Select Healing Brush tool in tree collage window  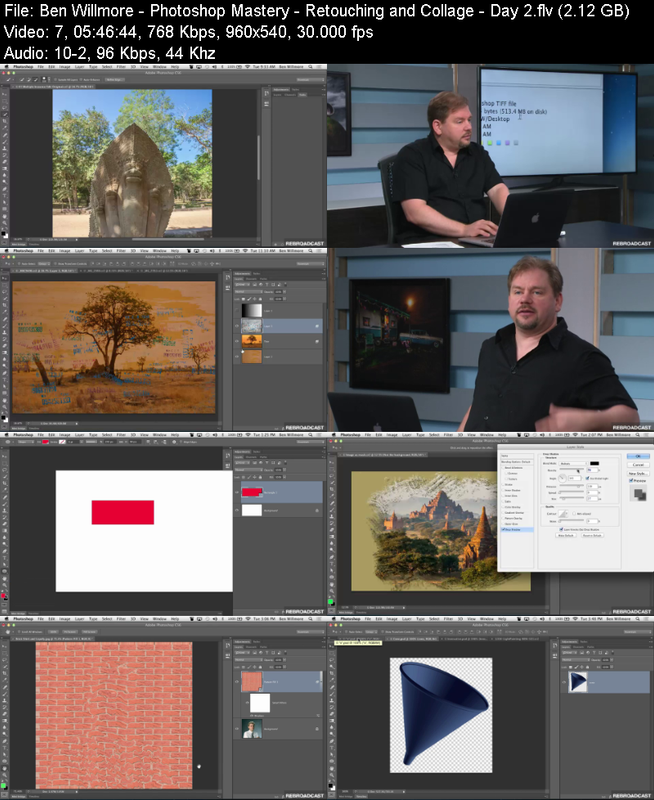coord(5,318)
